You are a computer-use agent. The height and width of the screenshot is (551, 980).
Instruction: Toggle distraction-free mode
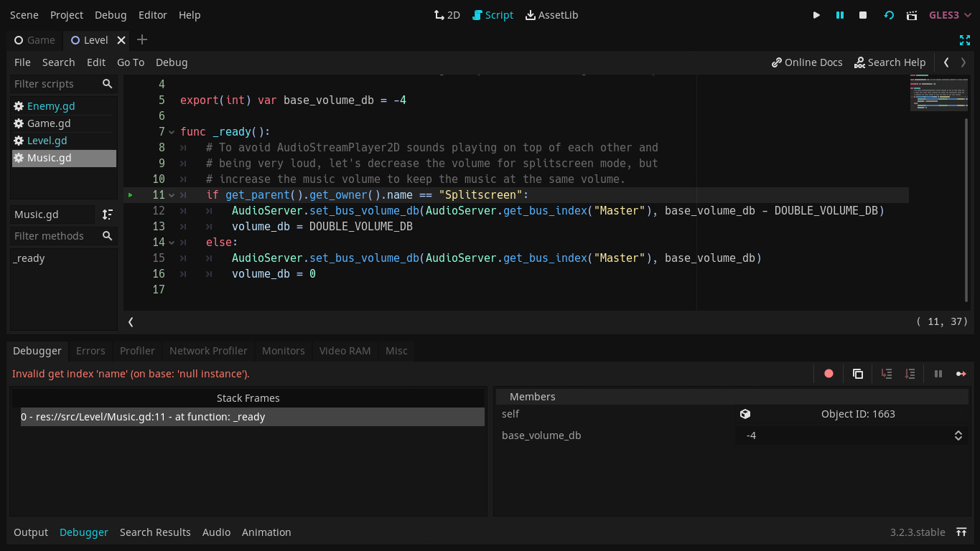(x=965, y=40)
